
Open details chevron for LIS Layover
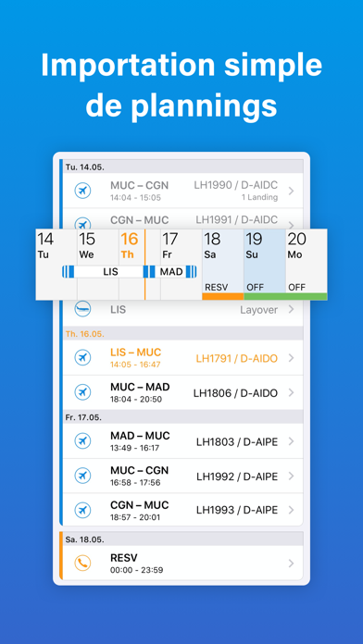(x=291, y=309)
